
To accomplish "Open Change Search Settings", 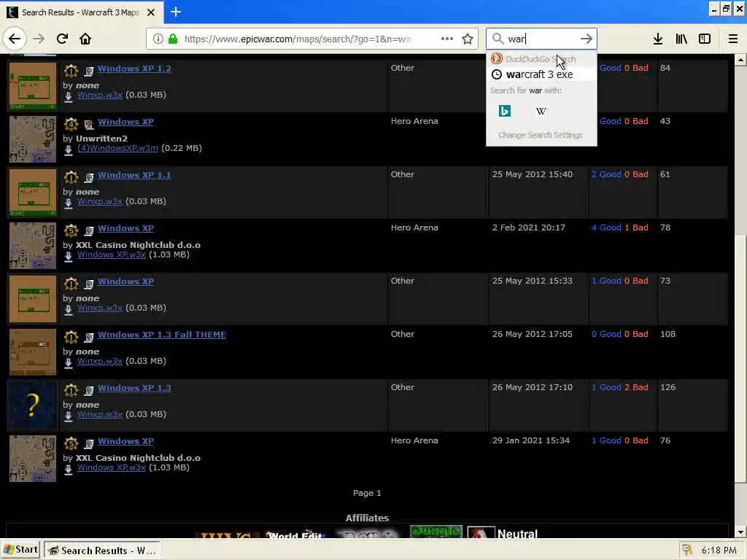I will (x=541, y=135).
